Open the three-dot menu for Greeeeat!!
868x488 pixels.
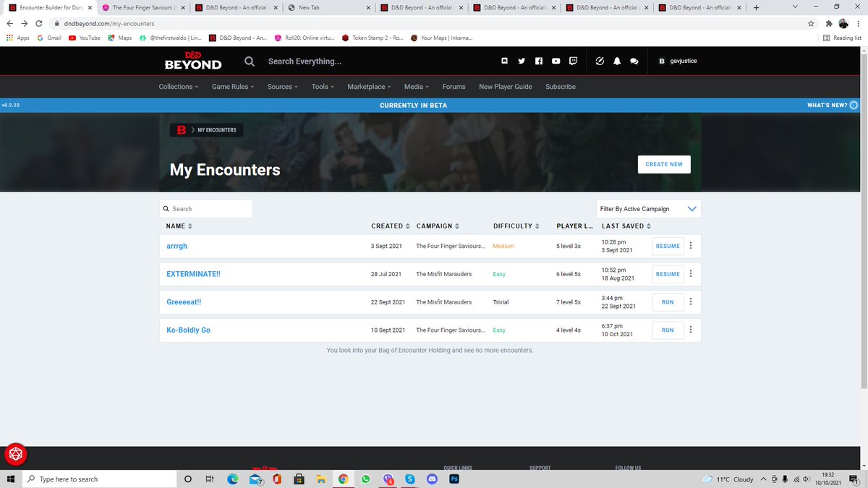point(691,301)
